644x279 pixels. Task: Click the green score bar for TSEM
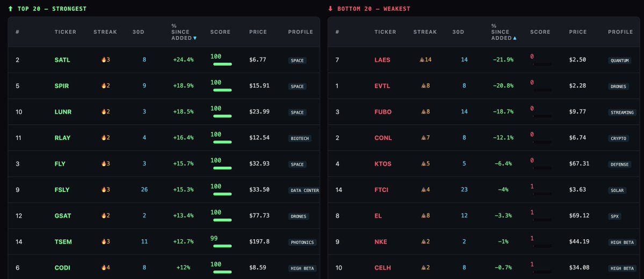(x=222, y=246)
